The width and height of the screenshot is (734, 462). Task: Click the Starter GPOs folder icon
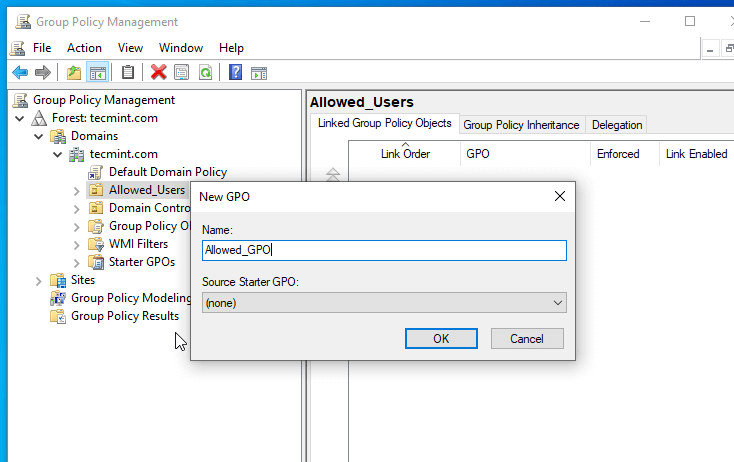click(x=96, y=262)
